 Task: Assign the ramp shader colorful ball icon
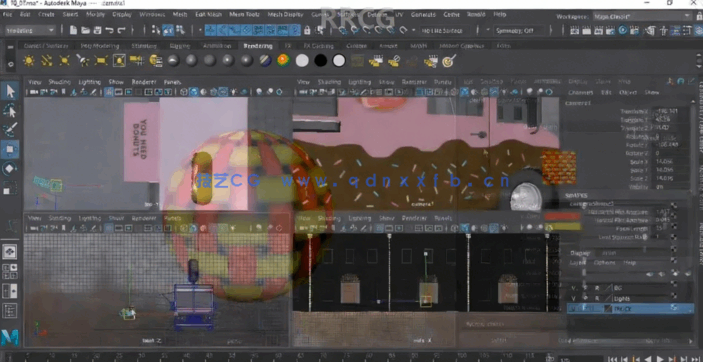283,61
